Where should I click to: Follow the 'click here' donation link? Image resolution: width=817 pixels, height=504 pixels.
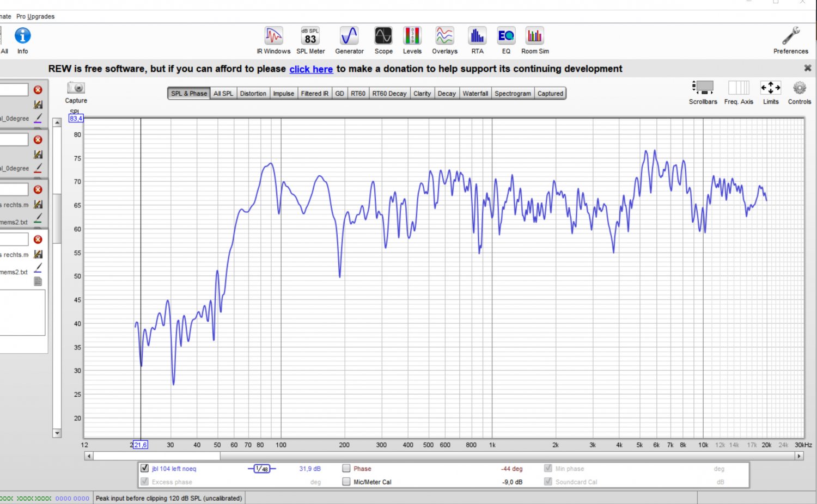[x=311, y=69]
